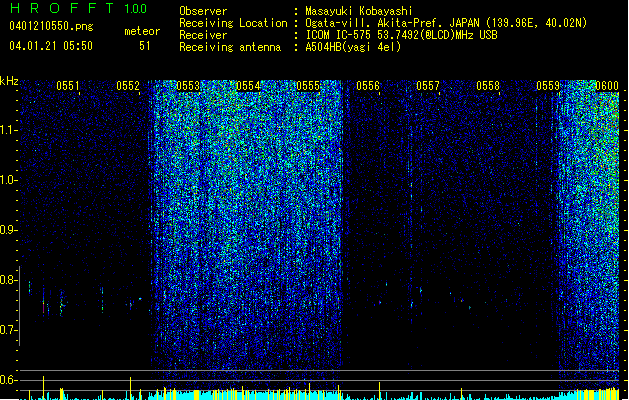Click the 0553 time marker
This screenshot has width=629, height=400.
(188, 86)
